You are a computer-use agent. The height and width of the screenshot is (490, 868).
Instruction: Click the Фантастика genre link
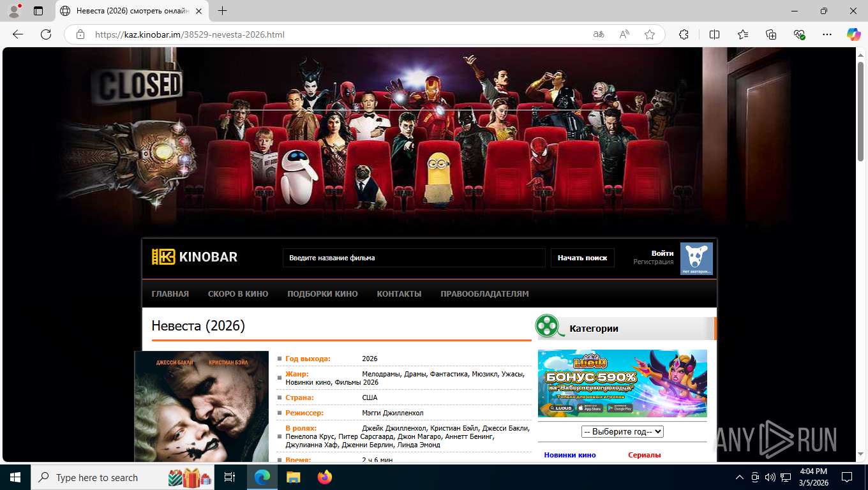449,374
